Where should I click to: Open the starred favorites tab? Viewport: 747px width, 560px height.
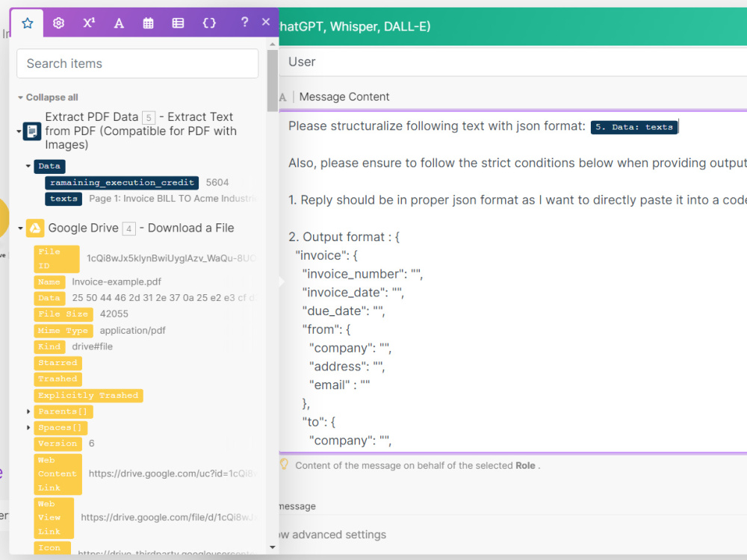pyautogui.click(x=27, y=23)
